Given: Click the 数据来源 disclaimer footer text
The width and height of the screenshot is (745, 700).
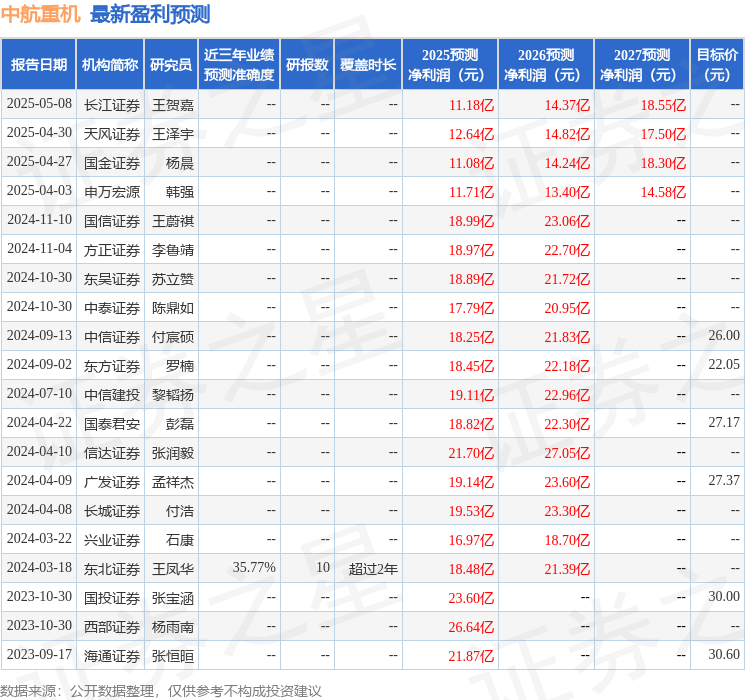Looking at the screenshot, I should coord(161,690).
